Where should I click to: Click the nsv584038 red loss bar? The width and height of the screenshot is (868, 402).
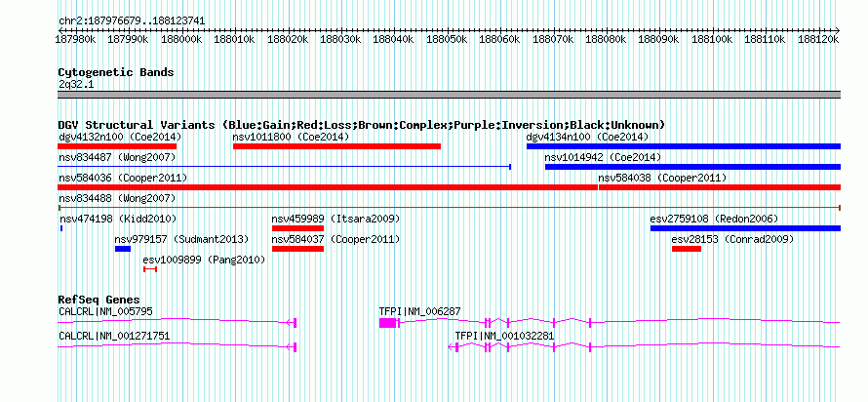point(720,187)
